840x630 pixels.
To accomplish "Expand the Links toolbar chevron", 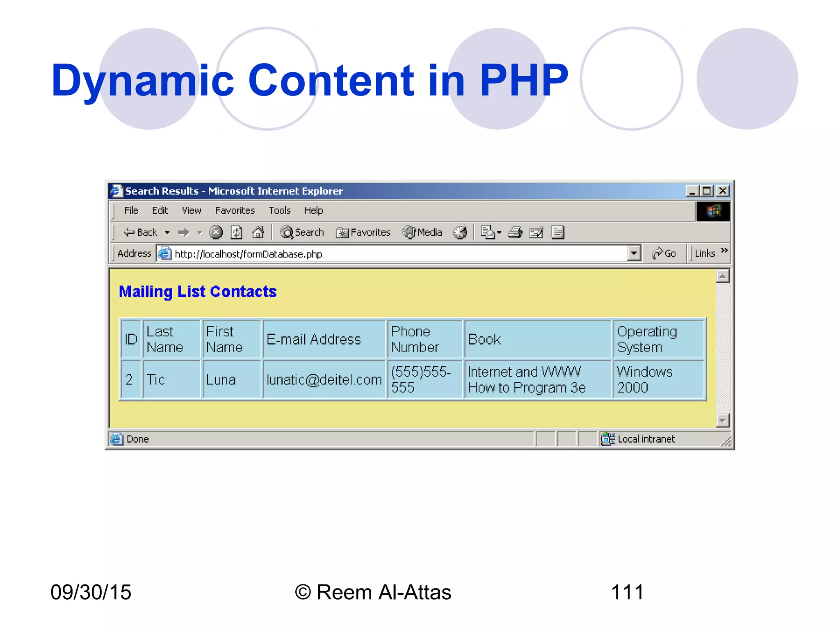I will coord(724,250).
